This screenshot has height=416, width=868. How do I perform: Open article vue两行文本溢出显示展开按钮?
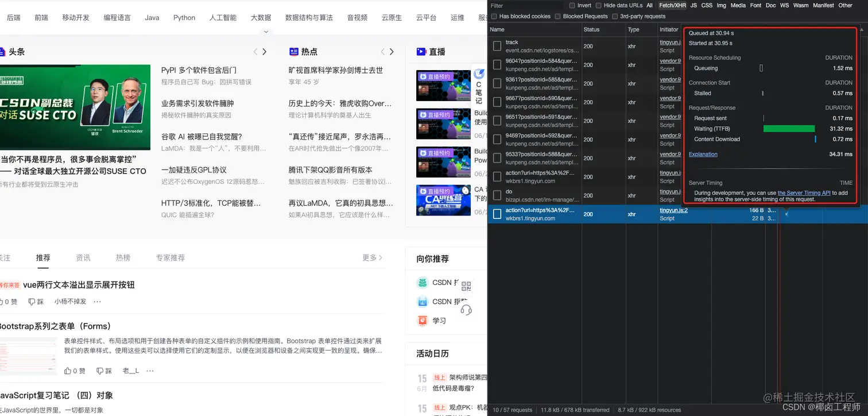[79, 285]
